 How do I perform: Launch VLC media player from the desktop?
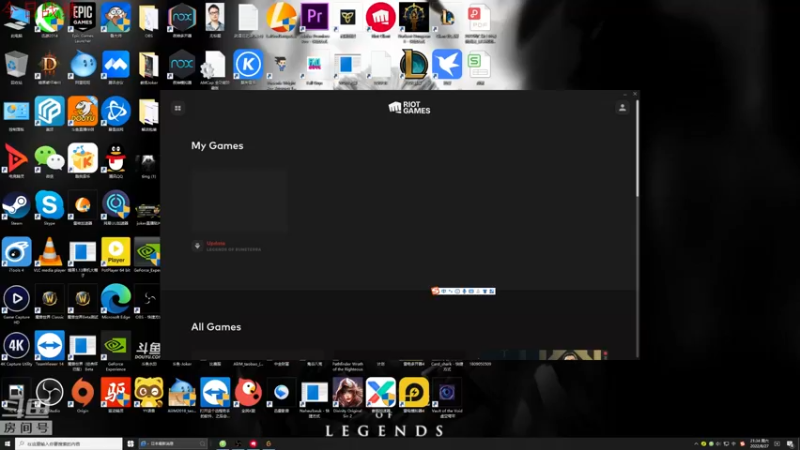[49, 253]
